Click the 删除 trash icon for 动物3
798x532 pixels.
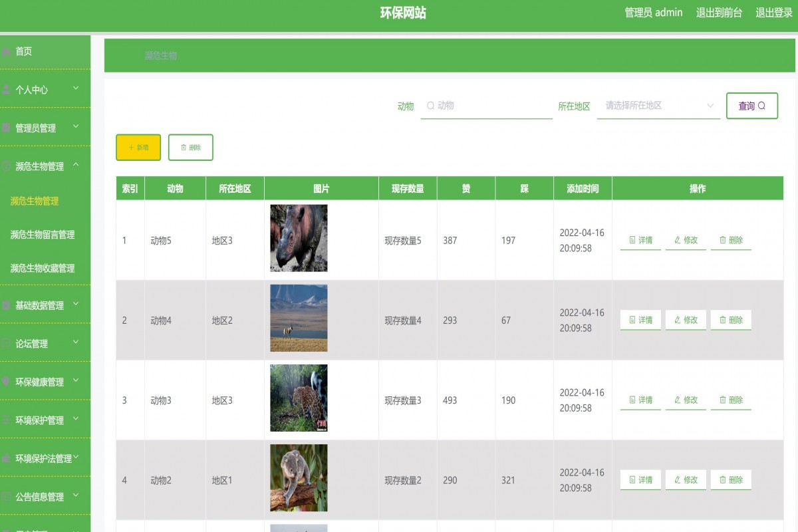pos(722,400)
